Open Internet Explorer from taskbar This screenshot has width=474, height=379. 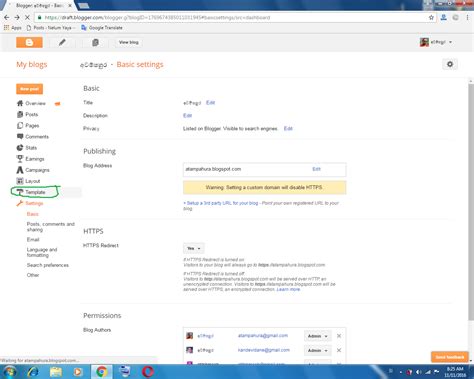(x=33, y=371)
